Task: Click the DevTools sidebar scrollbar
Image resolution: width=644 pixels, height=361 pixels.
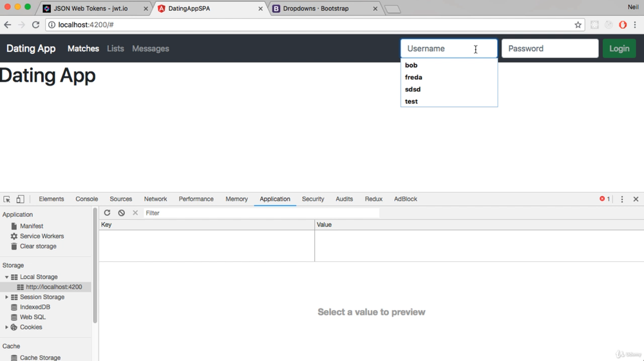Action: pyautogui.click(x=95, y=265)
